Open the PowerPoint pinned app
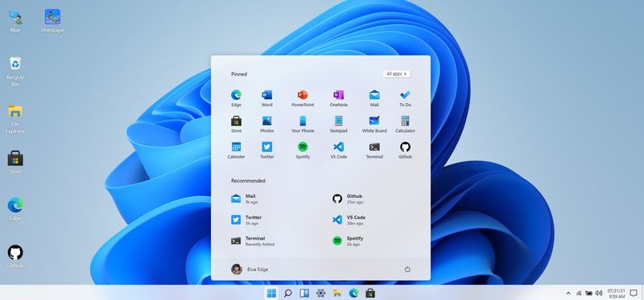Viewport: 644px width, 300px height. point(303,98)
